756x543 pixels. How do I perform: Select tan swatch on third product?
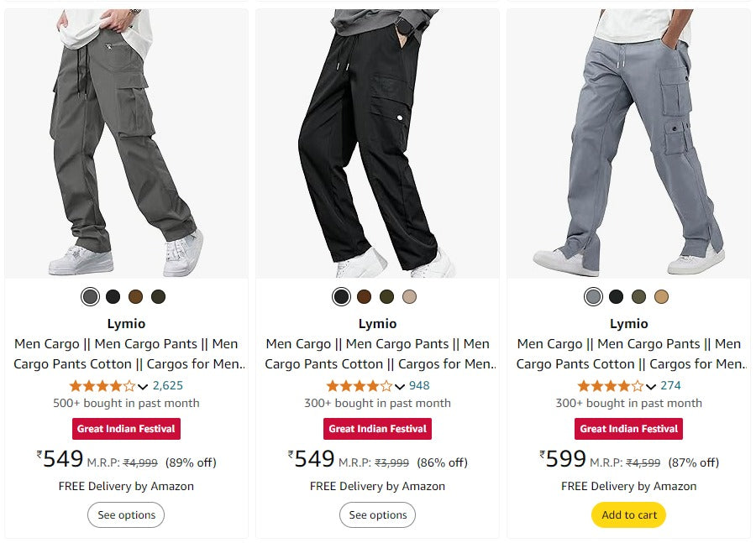(x=661, y=296)
